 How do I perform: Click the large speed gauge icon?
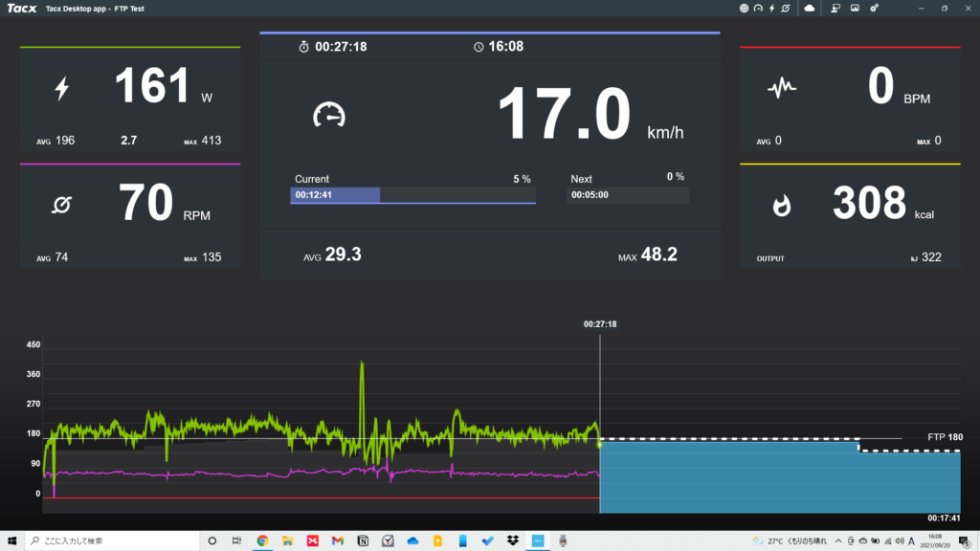tap(328, 116)
